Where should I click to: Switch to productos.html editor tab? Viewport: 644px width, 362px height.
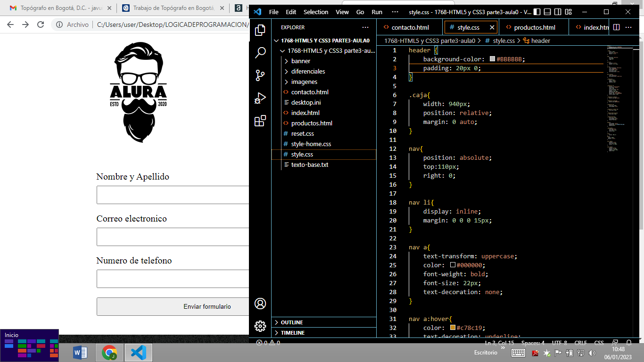point(534,27)
